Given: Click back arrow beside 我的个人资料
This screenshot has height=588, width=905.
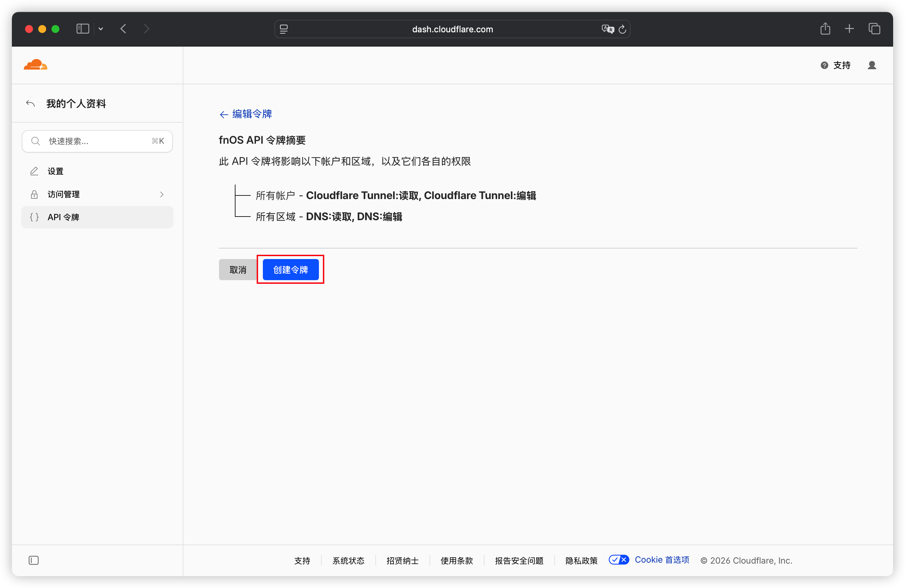Looking at the screenshot, I should tap(30, 103).
